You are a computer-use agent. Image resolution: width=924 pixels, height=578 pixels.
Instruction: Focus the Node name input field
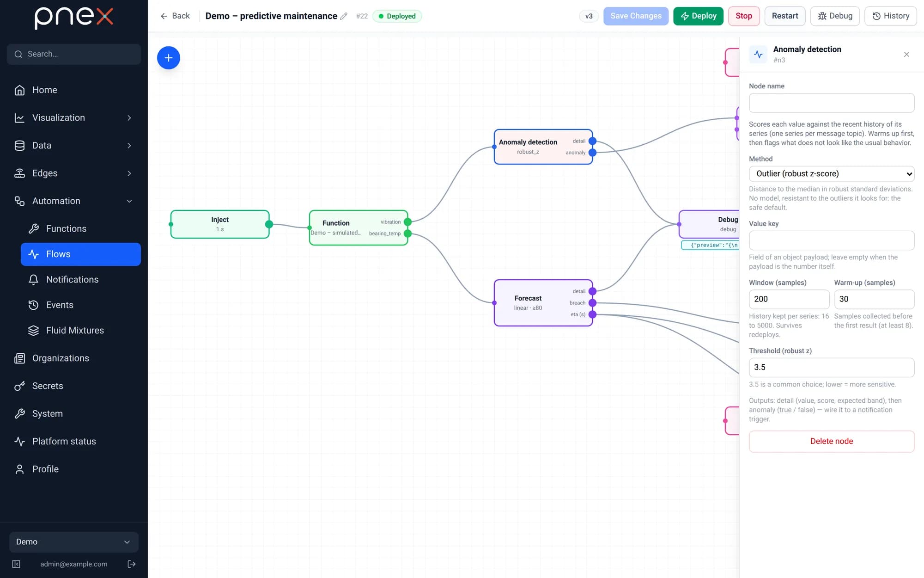832,103
